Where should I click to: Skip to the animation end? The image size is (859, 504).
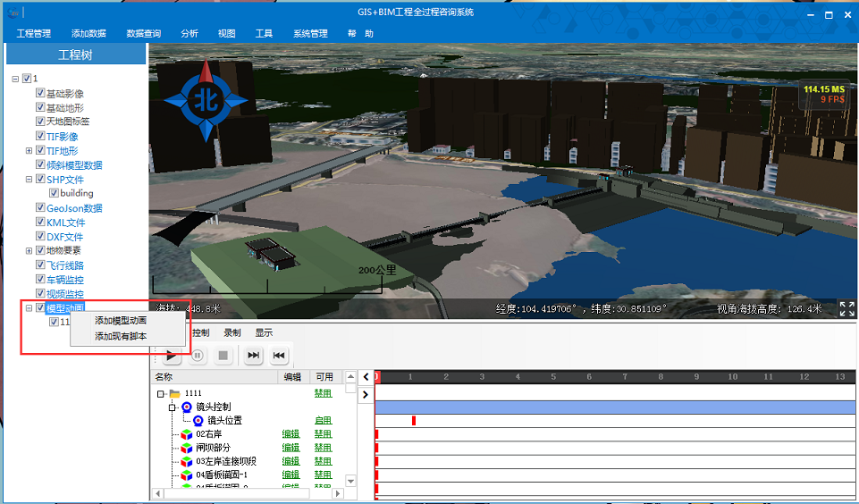pos(253,356)
